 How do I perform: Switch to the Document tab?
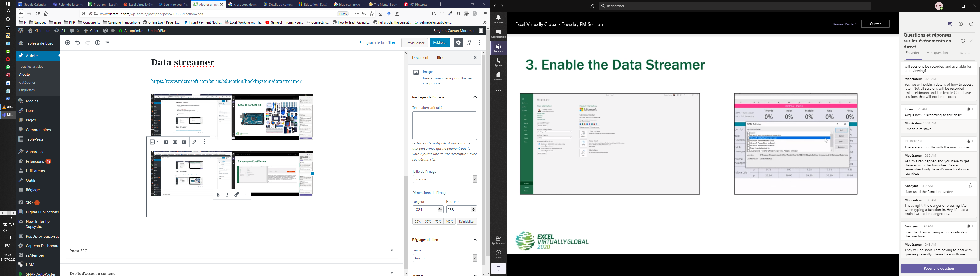point(420,58)
